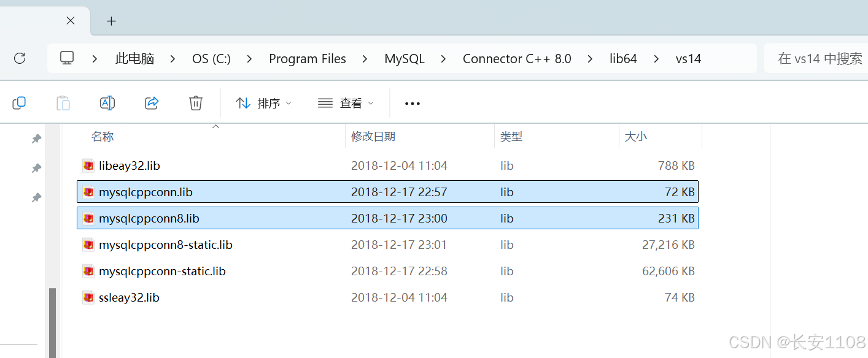Screen dimensions: 868x358
Task: Click the Rename icon in toolbar
Action: (x=107, y=103)
